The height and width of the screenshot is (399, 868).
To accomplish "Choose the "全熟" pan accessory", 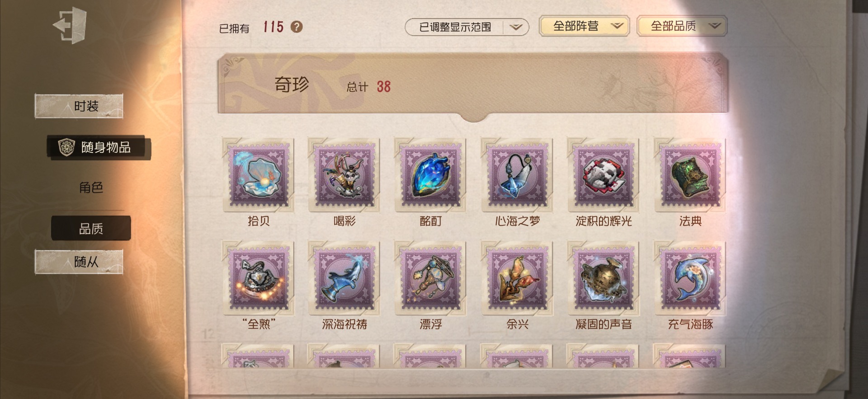I will (259, 278).
